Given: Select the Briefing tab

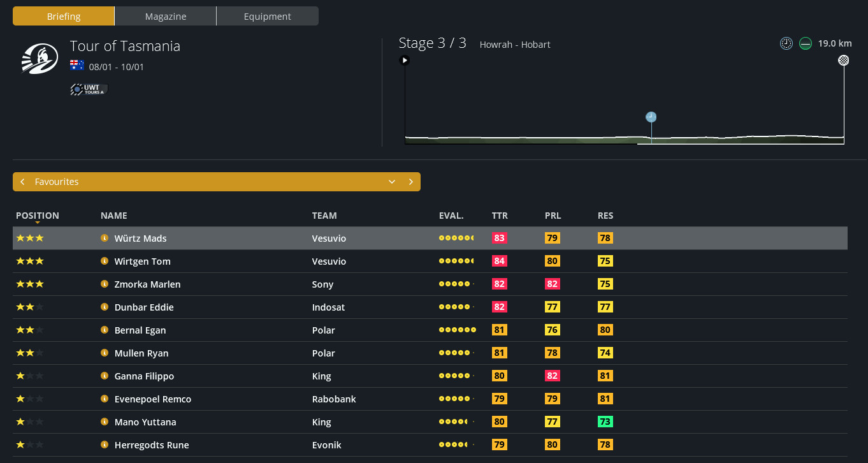Looking at the screenshot, I should point(64,17).
